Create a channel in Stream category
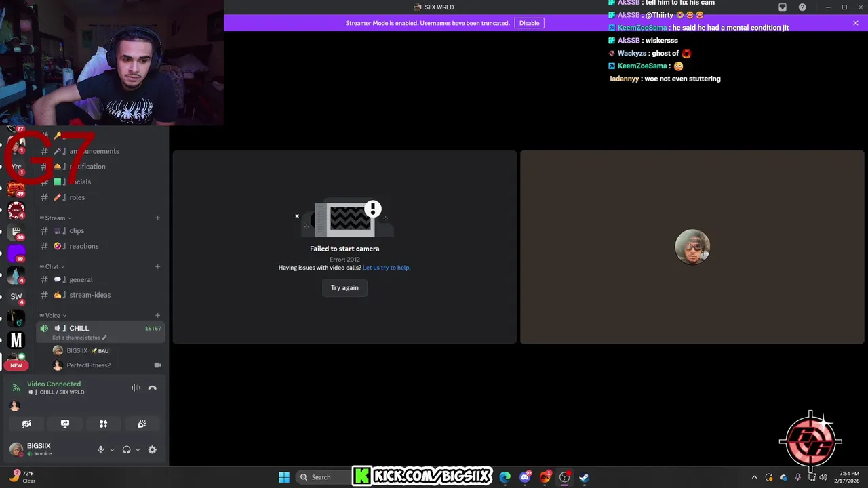The image size is (868, 488). [157, 218]
